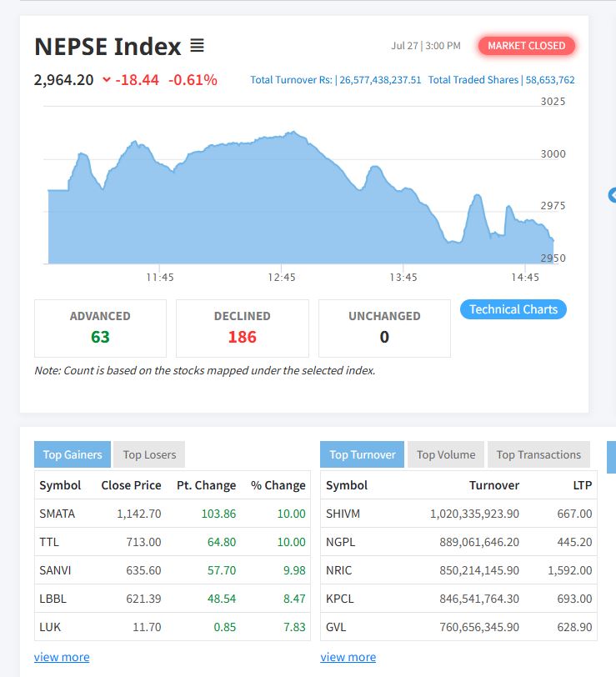Click view more under Top Gainers
Screen dimensions: 616x677
click(x=62, y=657)
